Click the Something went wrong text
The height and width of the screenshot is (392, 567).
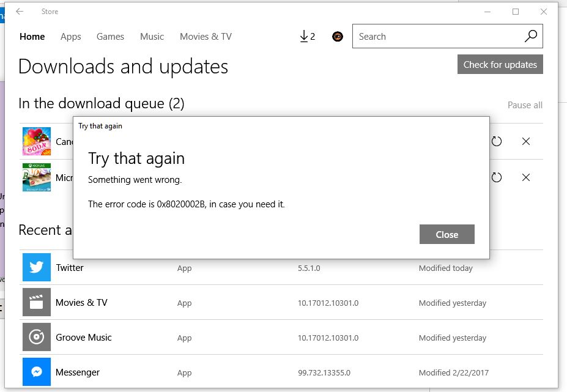135,180
